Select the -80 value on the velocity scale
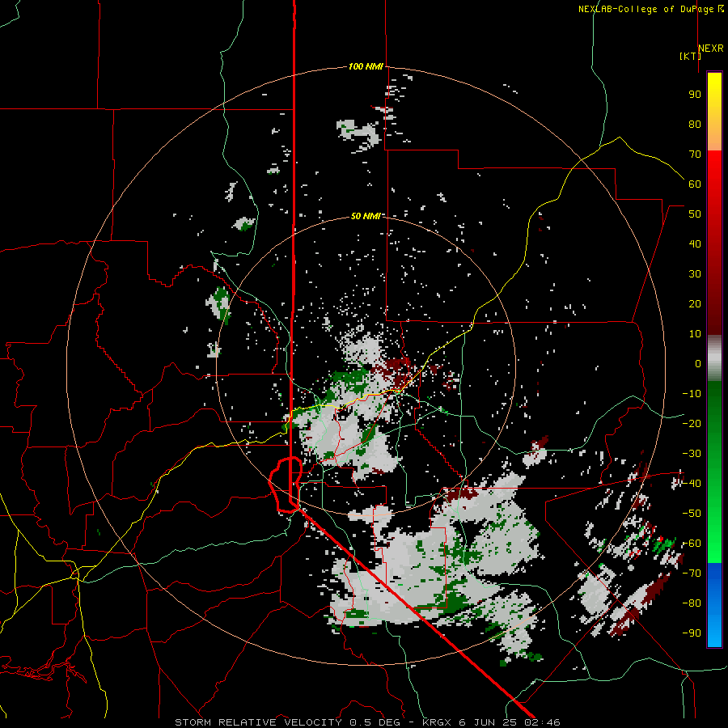 point(692,603)
